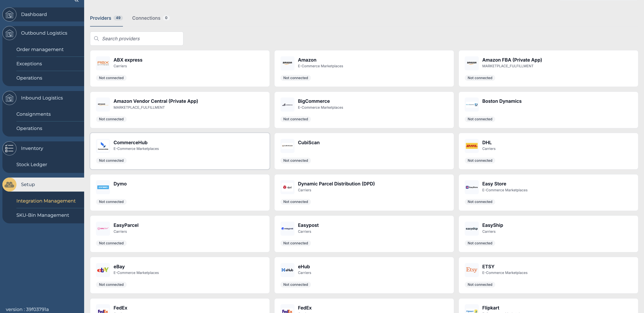Viewport: 644px width, 313px height.
Task: Click the ABX express logo
Action: pos(103,63)
